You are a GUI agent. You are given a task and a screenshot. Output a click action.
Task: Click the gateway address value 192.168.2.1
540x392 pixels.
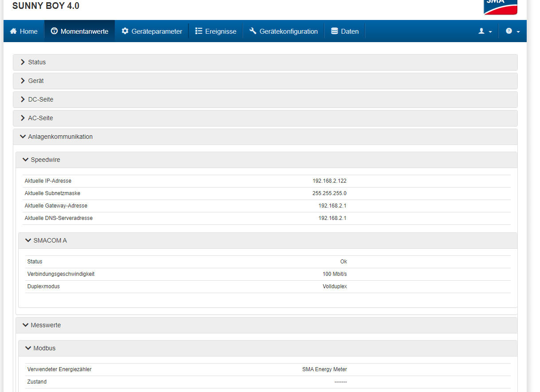[x=333, y=206]
